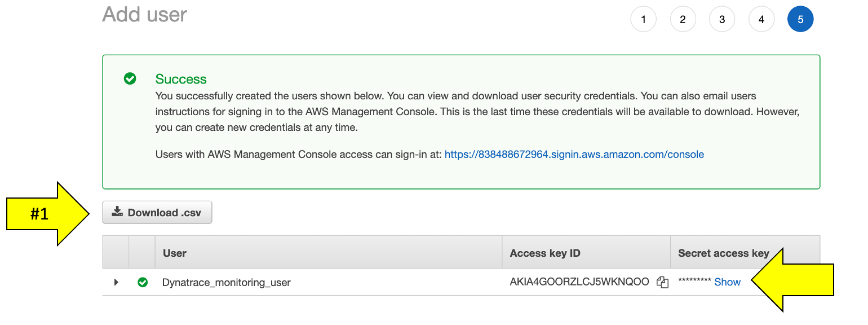Click the yellow #1 arrow annotation

pos(48,214)
